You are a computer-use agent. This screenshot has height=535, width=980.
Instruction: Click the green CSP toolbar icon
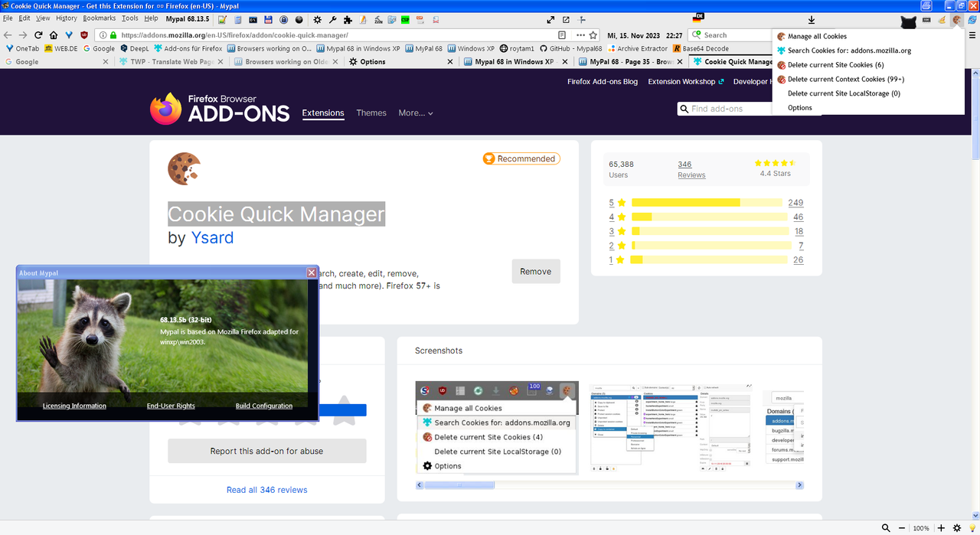(405, 20)
